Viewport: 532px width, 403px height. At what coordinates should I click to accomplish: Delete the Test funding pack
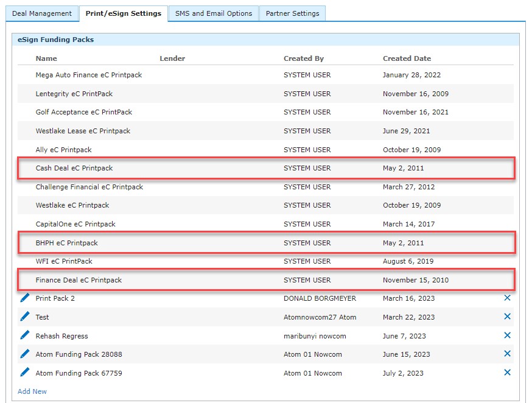point(507,317)
